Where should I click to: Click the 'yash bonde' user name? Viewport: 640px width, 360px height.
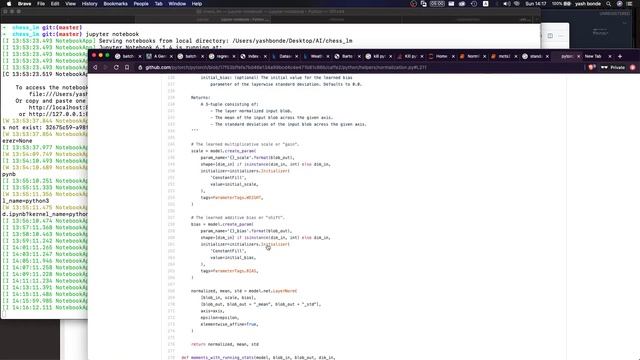pyautogui.click(x=588, y=4)
